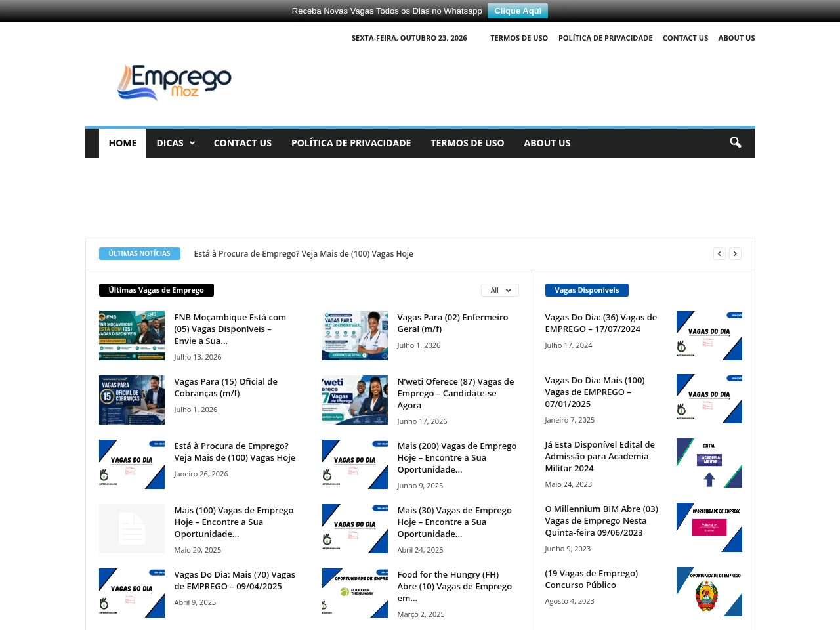Read Mais (200) Vagas de Emprego article
The image size is (840, 630).
click(x=457, y=457)
